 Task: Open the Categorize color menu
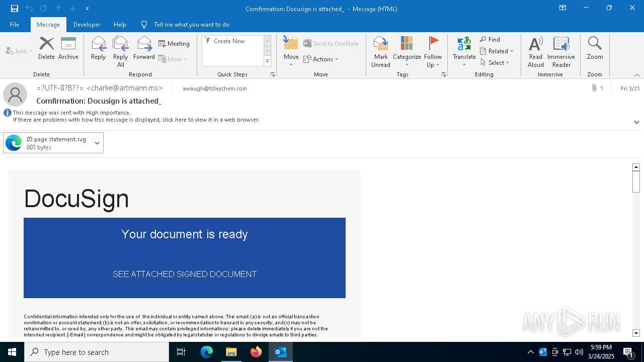point(407,51)
